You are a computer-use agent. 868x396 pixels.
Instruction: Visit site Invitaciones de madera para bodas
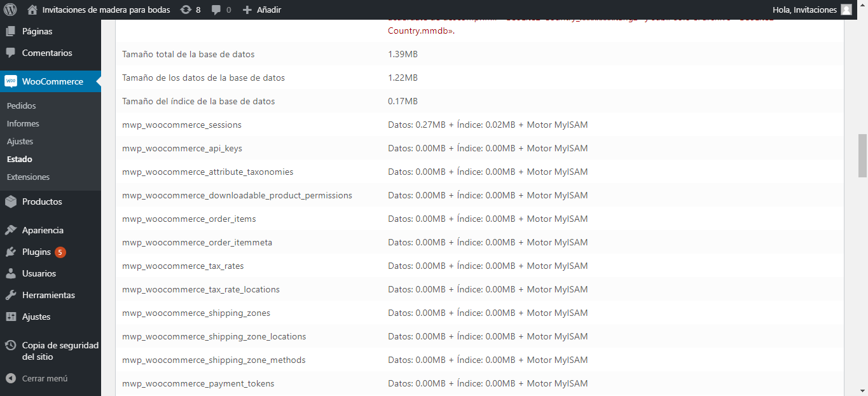(x=106, y=10)
